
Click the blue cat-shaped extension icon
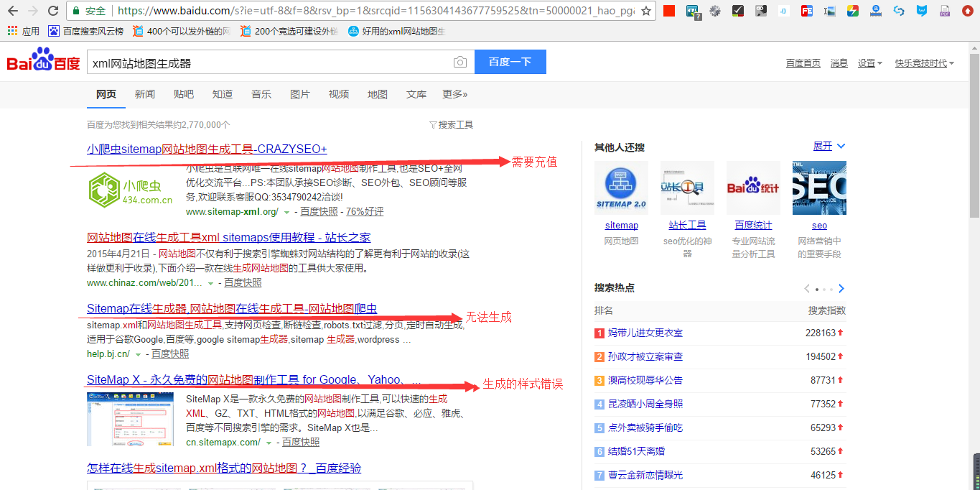(921, 10)
